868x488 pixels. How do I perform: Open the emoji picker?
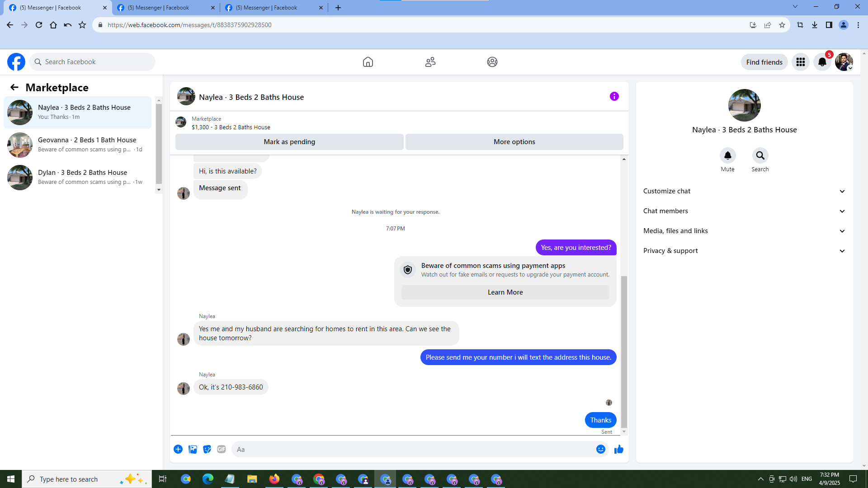[601, 449]
